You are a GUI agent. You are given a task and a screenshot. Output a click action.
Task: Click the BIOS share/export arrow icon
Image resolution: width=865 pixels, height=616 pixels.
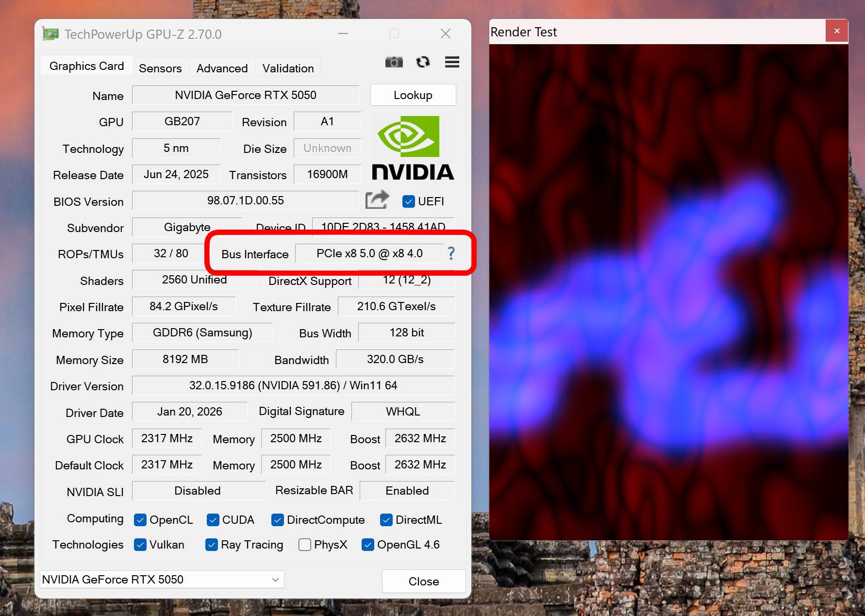click(377, 200)
